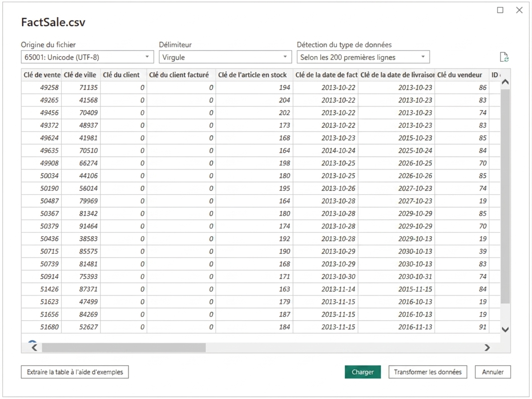The height and width of the screenshot is (399, 532).
Task: Select Clé de l'article en stock header
Action: 254,75
